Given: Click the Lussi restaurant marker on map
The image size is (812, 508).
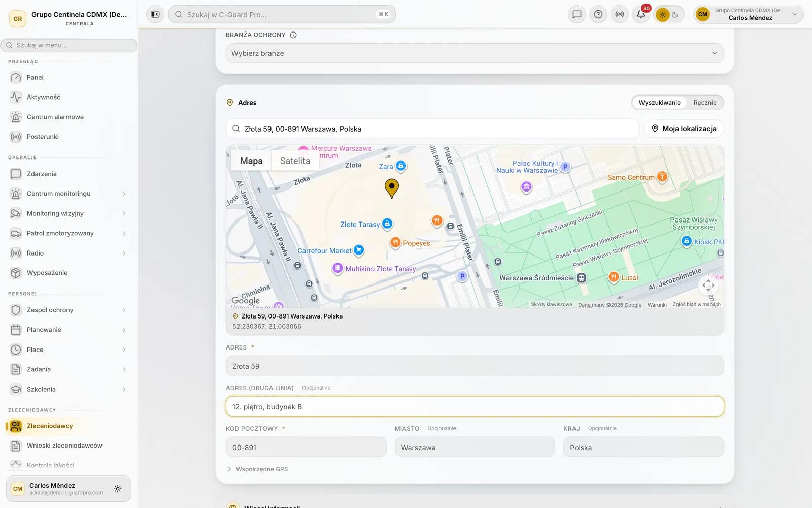Looking at the screenshot, I should 614,277.
